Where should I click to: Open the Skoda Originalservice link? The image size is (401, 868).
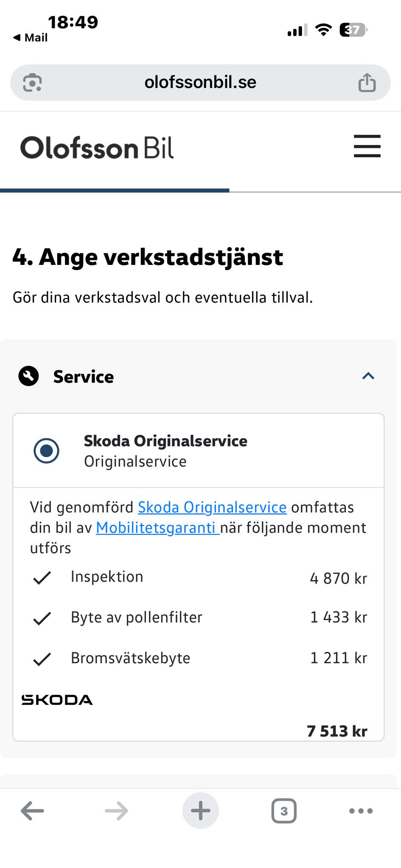click(212, 507)
